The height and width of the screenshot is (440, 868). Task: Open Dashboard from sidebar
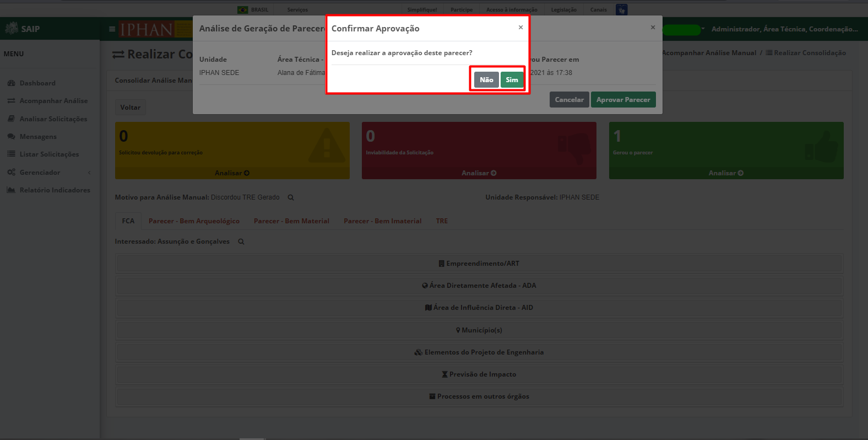(37, 83)
